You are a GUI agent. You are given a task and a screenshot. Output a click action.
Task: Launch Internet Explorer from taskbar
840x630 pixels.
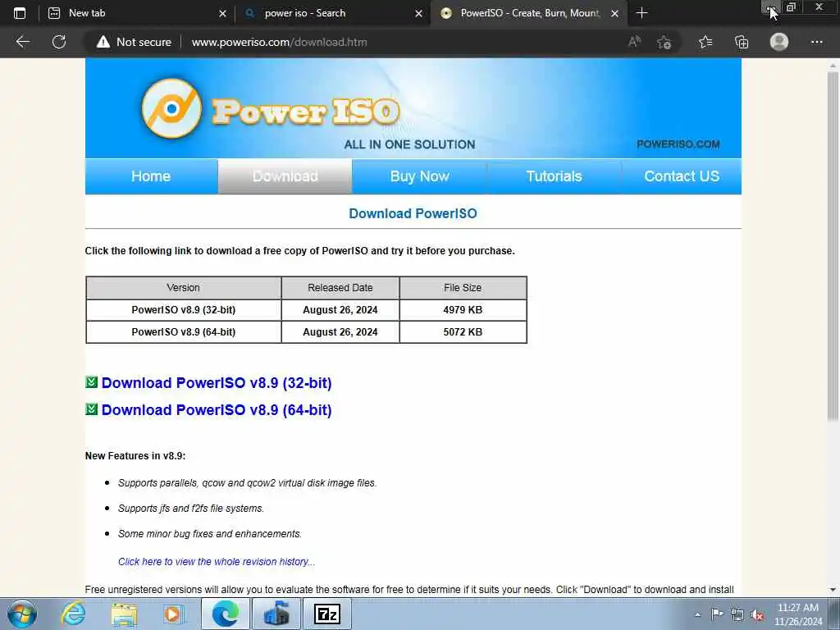[x=73, y=614]
